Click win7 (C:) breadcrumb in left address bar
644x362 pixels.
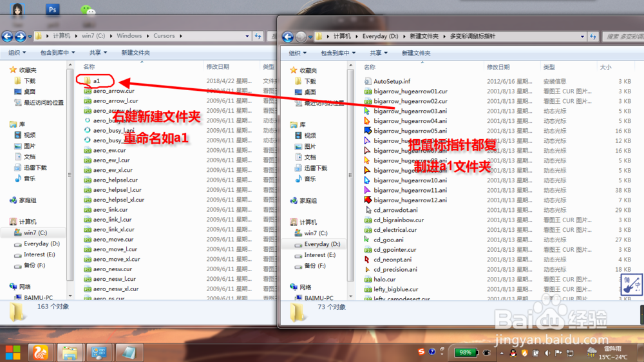coord(93,36)
